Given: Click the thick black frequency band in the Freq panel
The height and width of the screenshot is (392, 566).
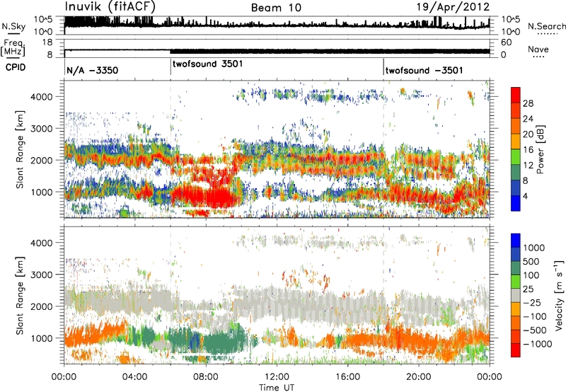Looking at the screenshot, I should coord(330,51).
